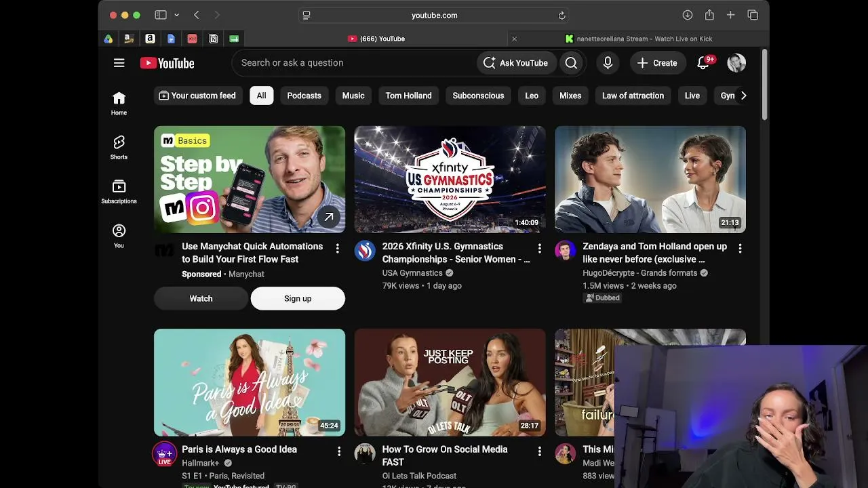
Task: Reload the youtube.com page
Action: click(x=561, y=16)
